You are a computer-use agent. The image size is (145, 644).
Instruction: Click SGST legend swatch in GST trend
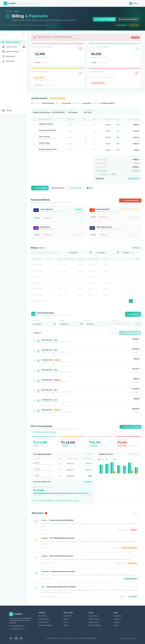(x=99, y=460)
